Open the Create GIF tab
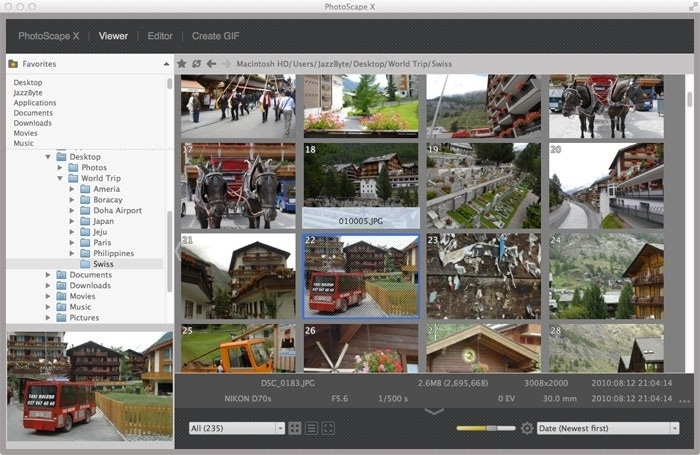 point(216,36)
